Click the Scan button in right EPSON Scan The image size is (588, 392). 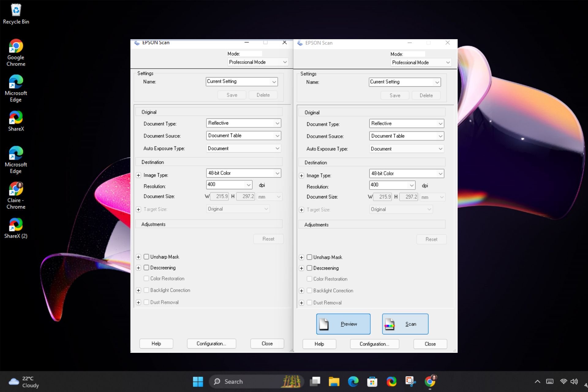pyautogui.click(x=405, y=324)
